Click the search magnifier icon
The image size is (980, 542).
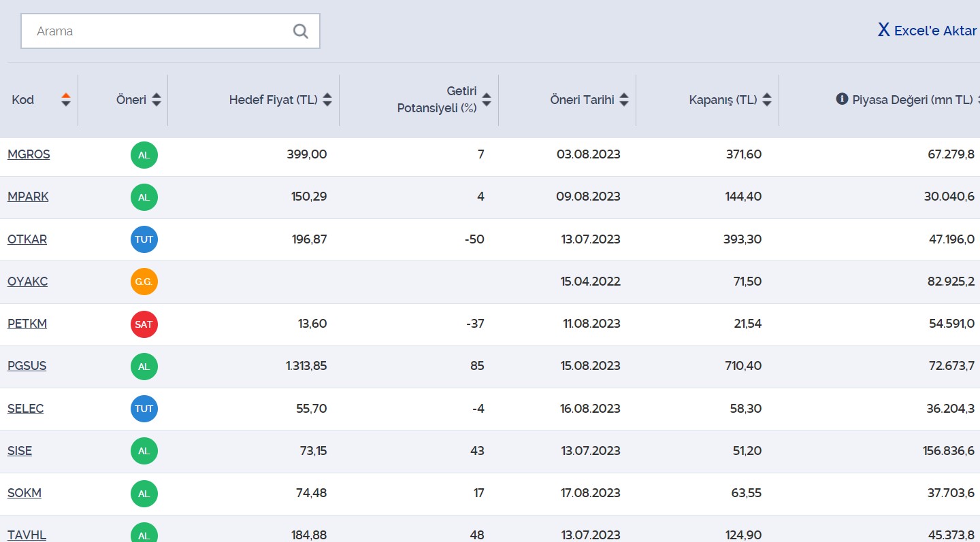300,31
